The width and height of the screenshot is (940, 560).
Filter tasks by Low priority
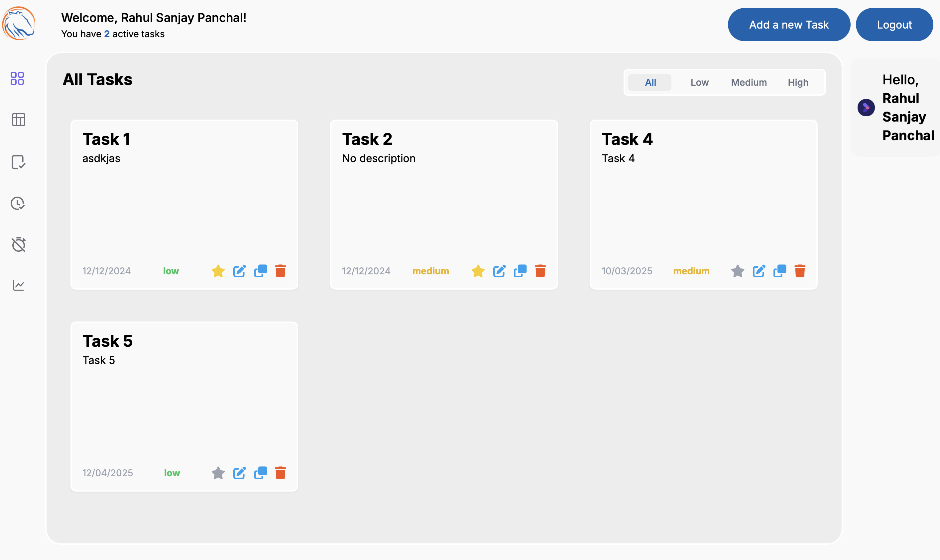[x=700, y=82]
